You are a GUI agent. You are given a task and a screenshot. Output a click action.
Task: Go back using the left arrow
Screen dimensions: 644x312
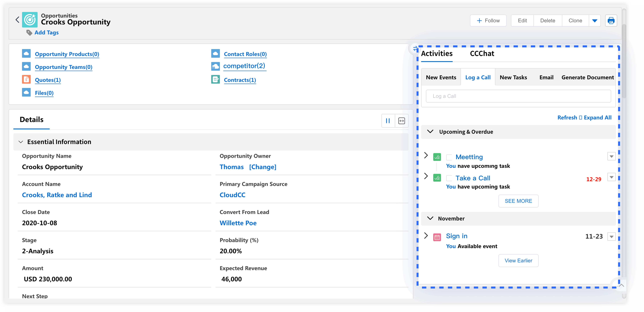(x=17, y=20)
